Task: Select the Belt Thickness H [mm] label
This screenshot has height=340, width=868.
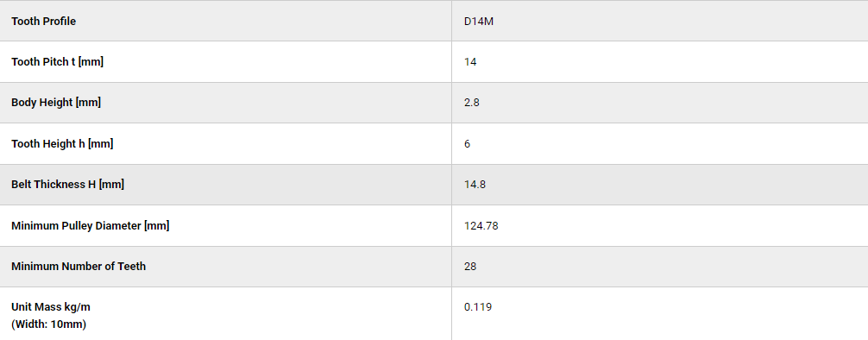Action: point(67,185)
